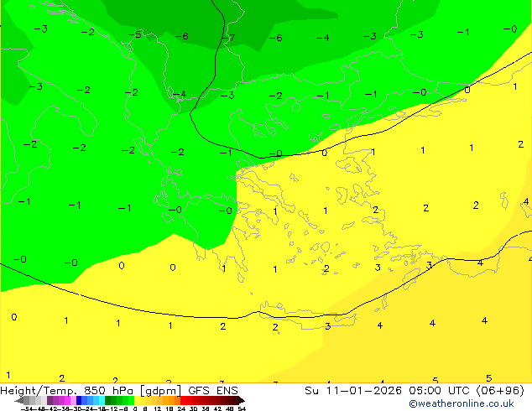The image size is (532, 411).
Task: Click the '-5' temperature value on the map
Action: click(135, 34)
